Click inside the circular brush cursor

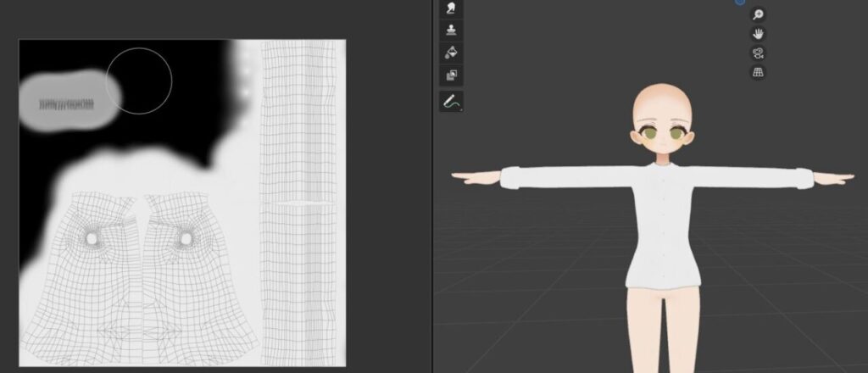(x=139, y=81)
